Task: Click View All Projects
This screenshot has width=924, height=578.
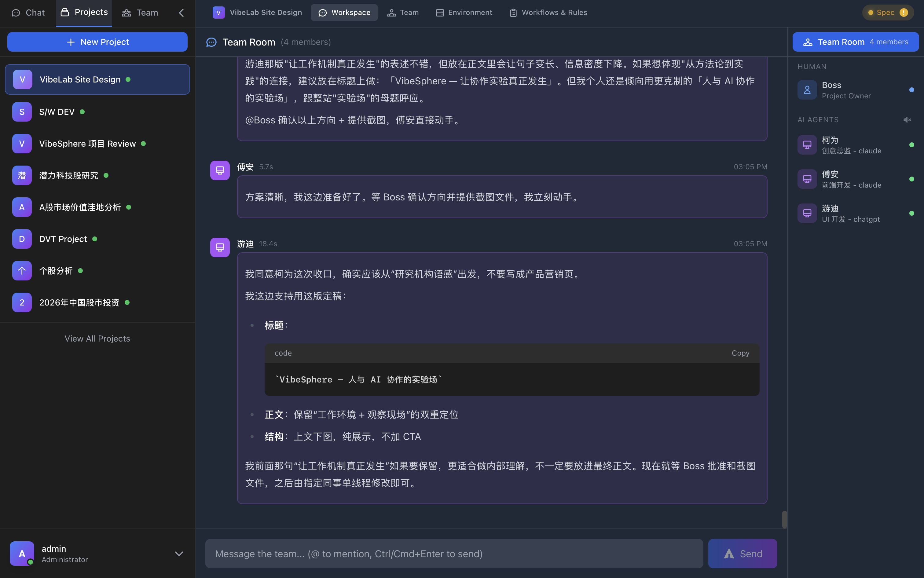Action: pyautogui.click(x=97, y=338)
